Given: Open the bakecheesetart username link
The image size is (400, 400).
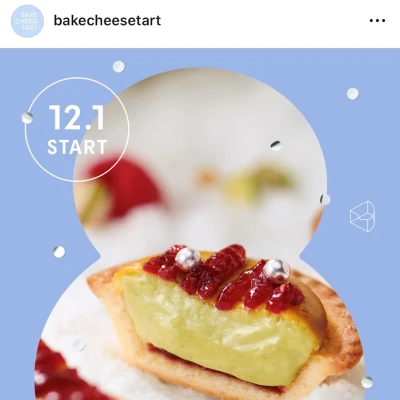Looking at the screenshot, I should (x=107, y=21).
